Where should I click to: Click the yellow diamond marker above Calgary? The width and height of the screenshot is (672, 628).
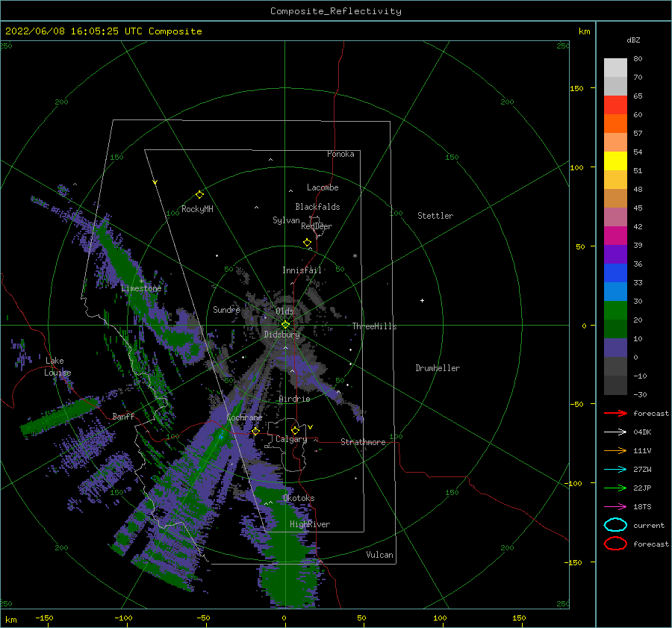click(295, 430)
